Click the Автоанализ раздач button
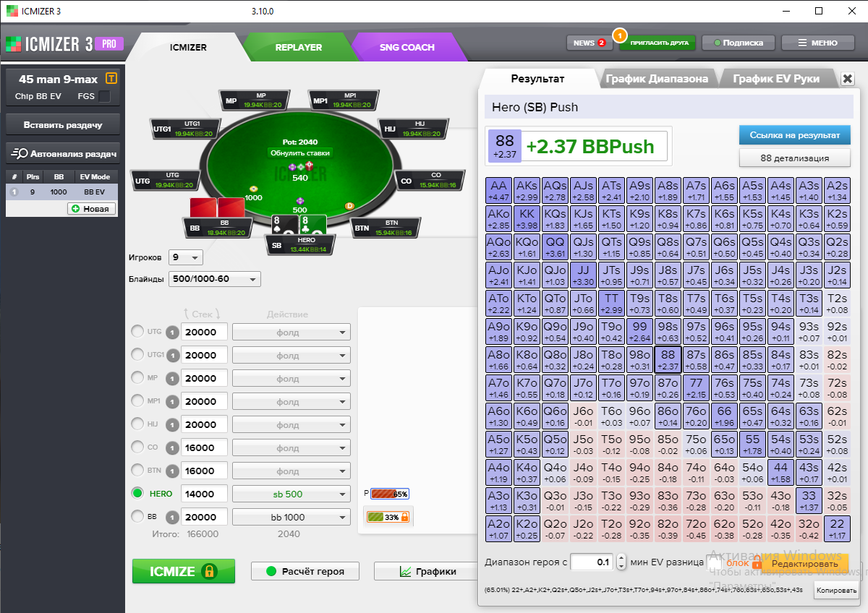Screen dimensions: 868x613 pos(63,153)
